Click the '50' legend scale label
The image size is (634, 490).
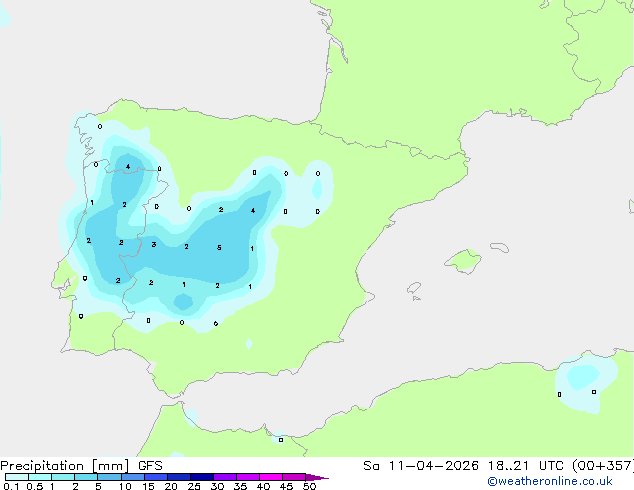point(309,486)
